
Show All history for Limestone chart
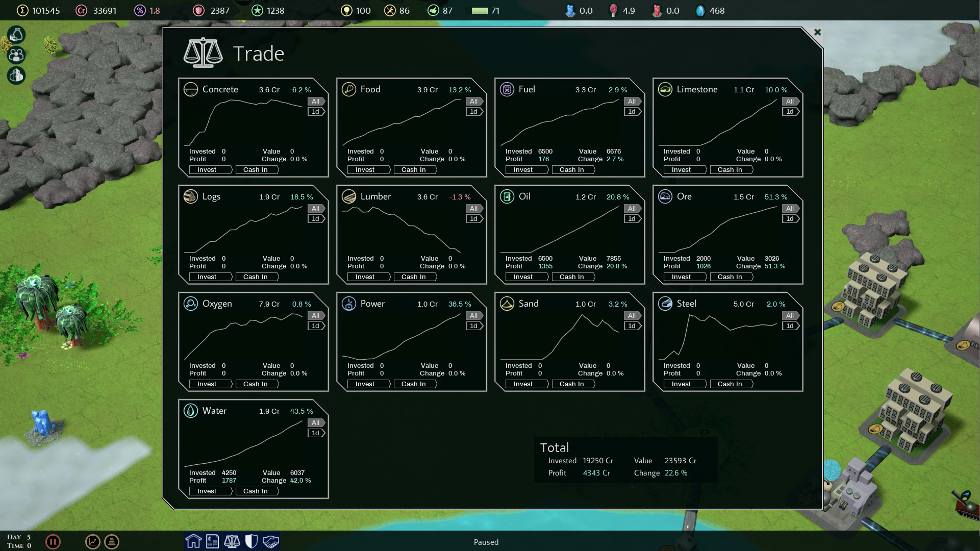click(790, 102)
